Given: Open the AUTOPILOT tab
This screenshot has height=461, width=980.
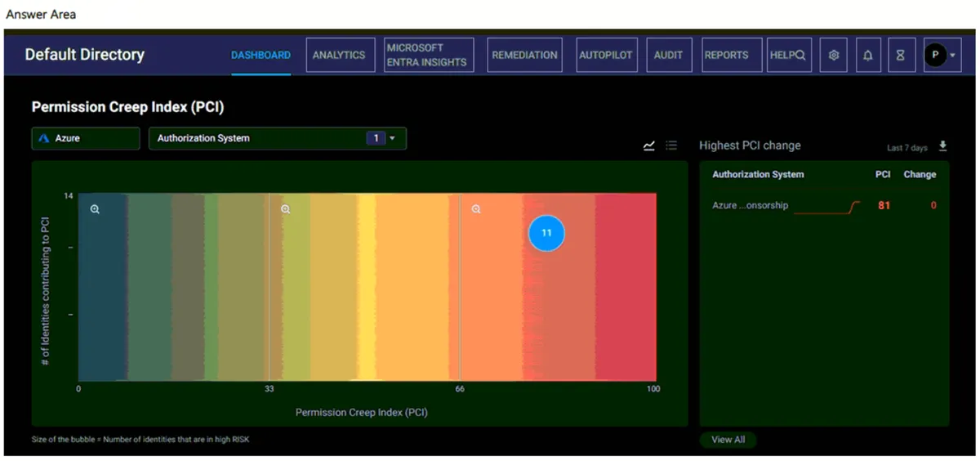Looking at the screenshot, I should click(x=606, y=56).
